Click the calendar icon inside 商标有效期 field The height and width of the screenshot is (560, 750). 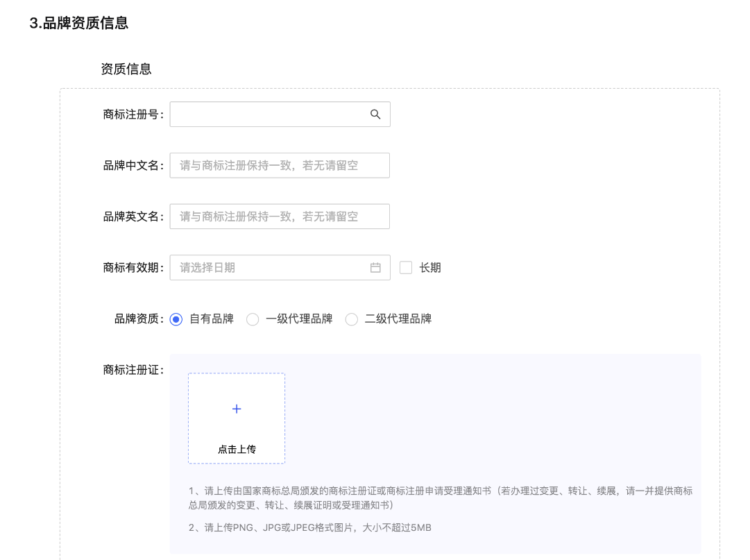coord(375,267)
